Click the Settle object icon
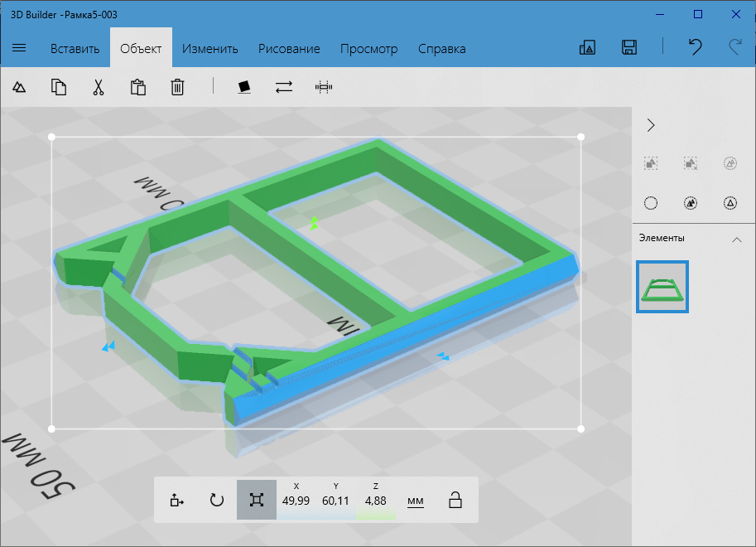 tap(244, 87)
